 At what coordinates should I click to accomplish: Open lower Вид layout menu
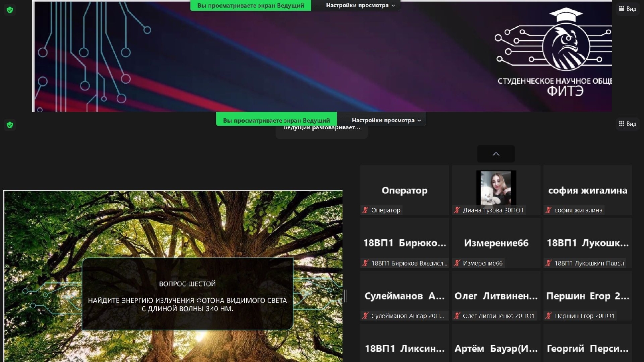[x=627, y=124]
